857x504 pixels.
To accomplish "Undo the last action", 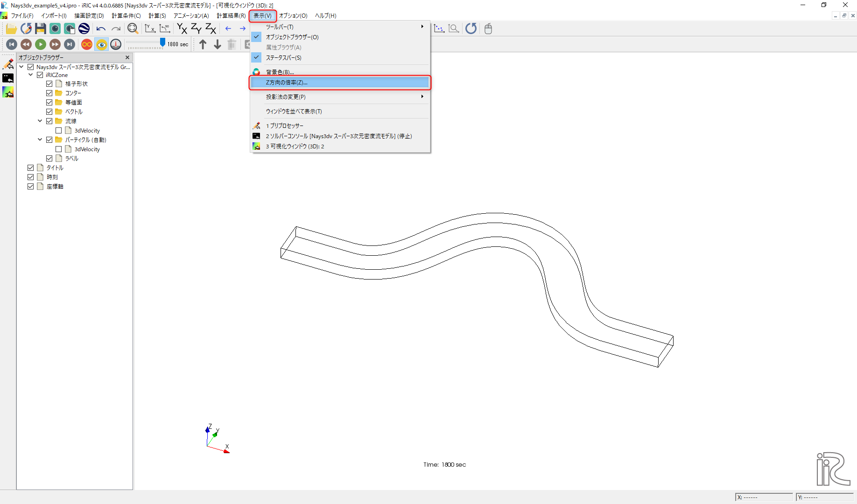I will click(101, 29).
